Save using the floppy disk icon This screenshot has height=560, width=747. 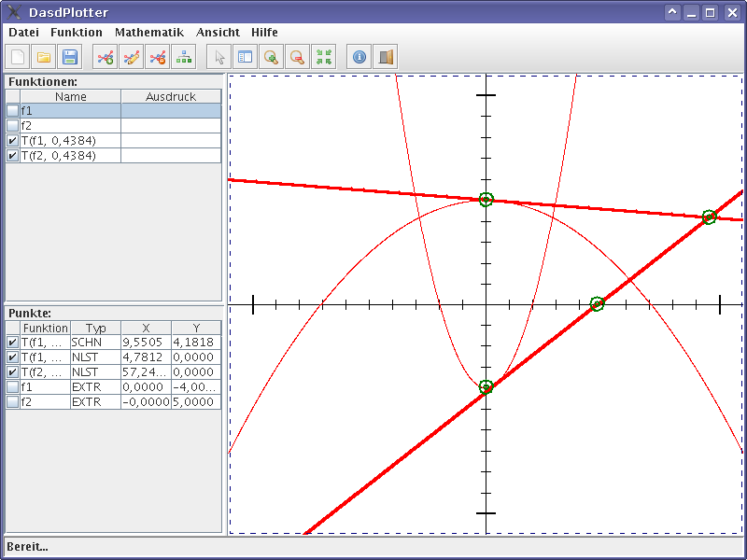(70, 58)
